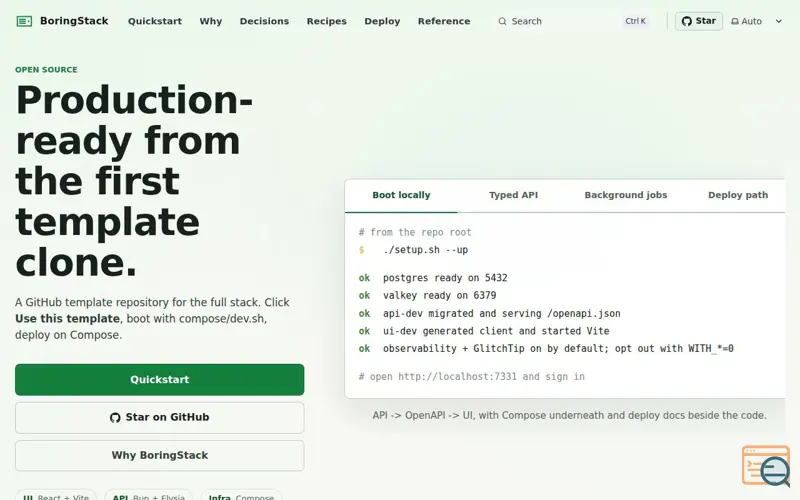Switch to the Boot locally tab
This screenshot has height=500, width=800.
coord(401,195)
